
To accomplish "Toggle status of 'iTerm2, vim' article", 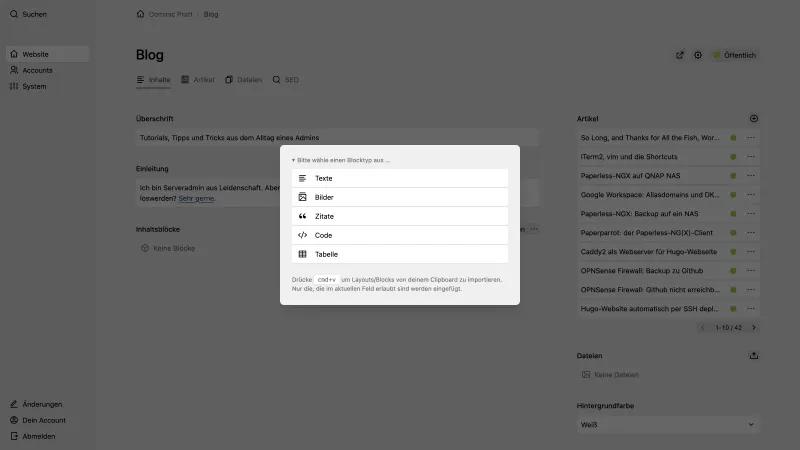I will tap(733, 157).
